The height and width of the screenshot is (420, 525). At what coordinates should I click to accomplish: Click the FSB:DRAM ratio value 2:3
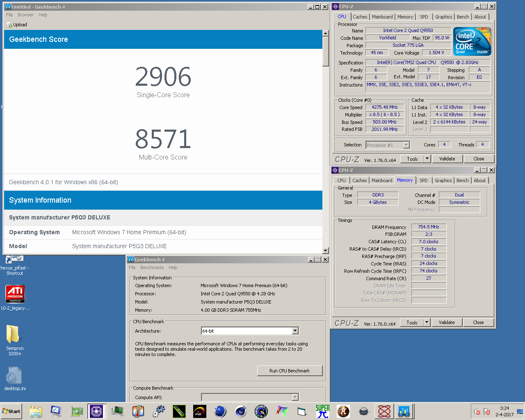(x=429, y=234)
